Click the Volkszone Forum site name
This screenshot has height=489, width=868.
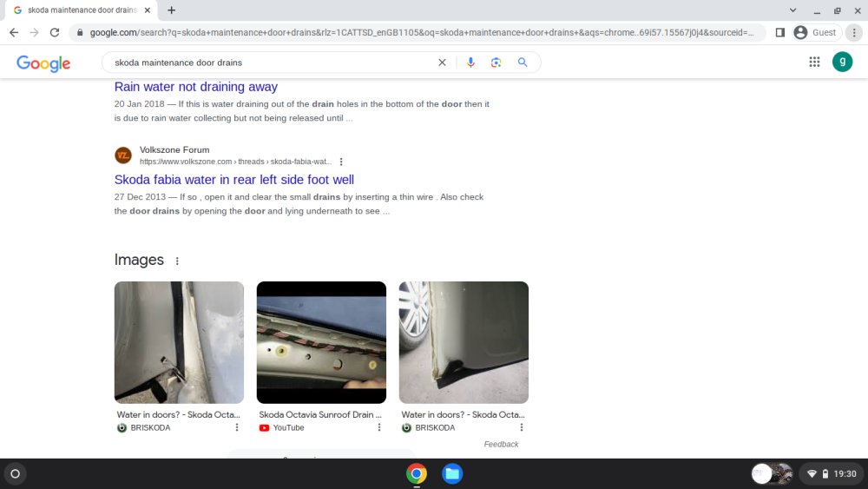tap(174, 149)
